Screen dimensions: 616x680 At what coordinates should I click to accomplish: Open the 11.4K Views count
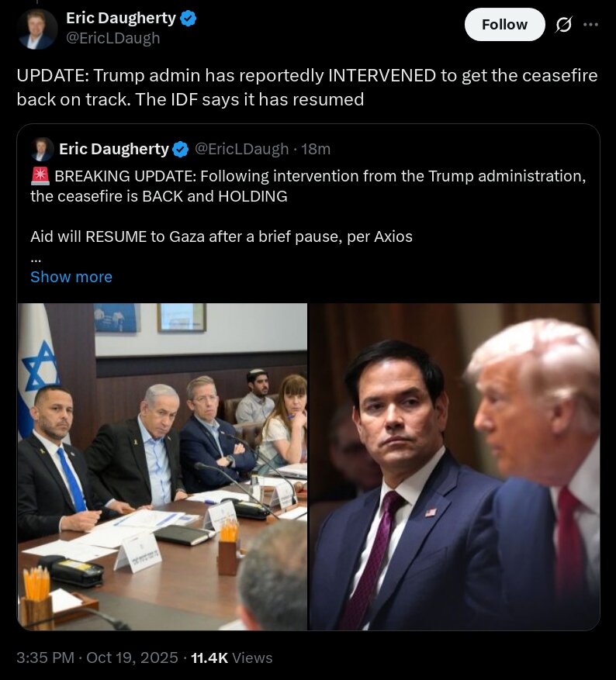click(232, 658)
